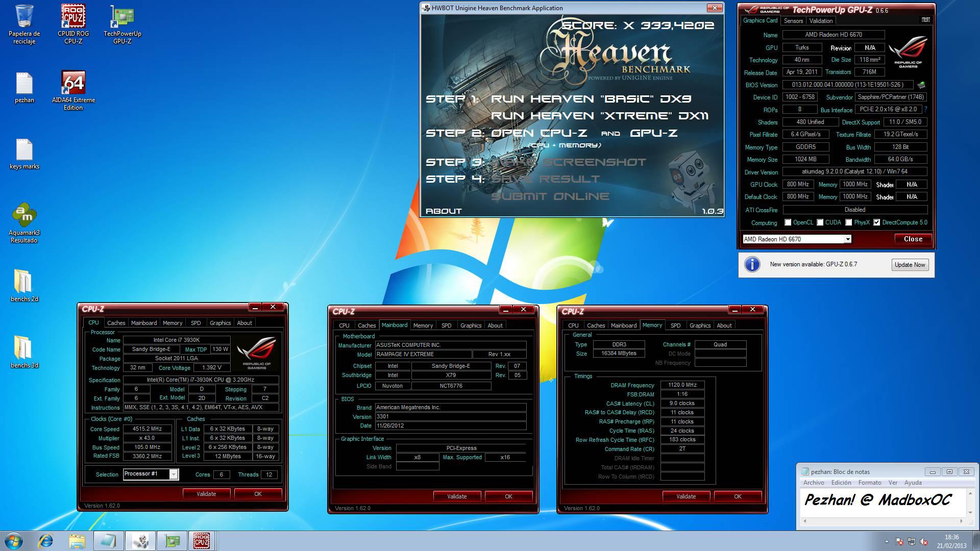Show hidden tray icons arrow
980x551 pixels.
(x=886, y=541)
